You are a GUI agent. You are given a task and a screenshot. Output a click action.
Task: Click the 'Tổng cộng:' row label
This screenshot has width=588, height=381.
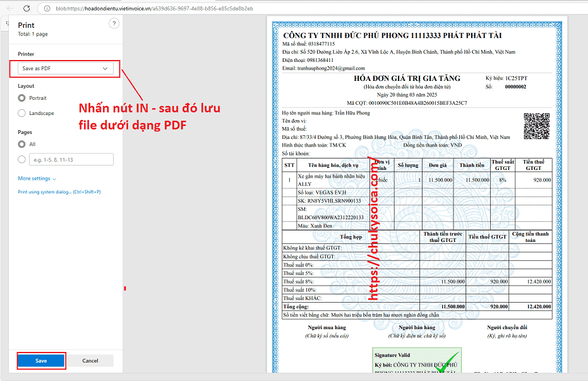[296, 306]
